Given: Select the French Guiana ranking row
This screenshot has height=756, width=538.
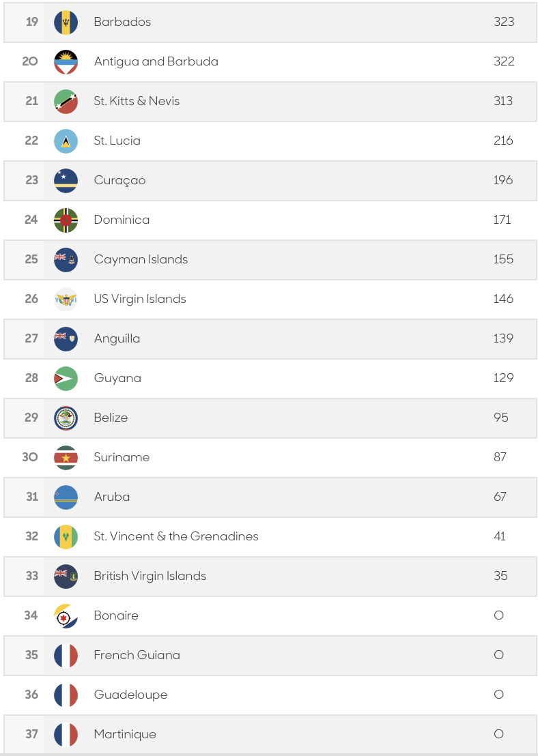Looking at the screenshot, I should 270,655.
